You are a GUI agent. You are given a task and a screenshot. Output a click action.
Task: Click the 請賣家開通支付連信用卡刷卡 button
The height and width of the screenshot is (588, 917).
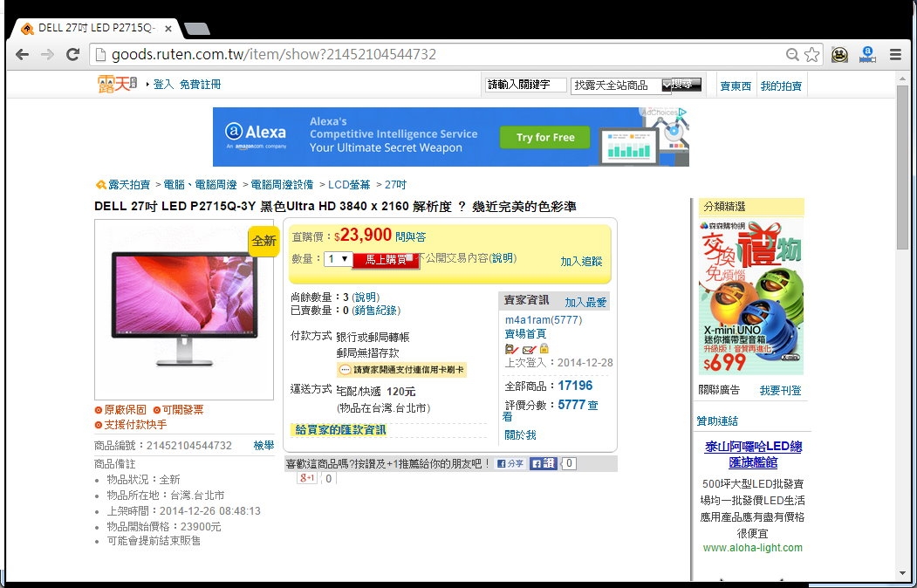point(401,369)
